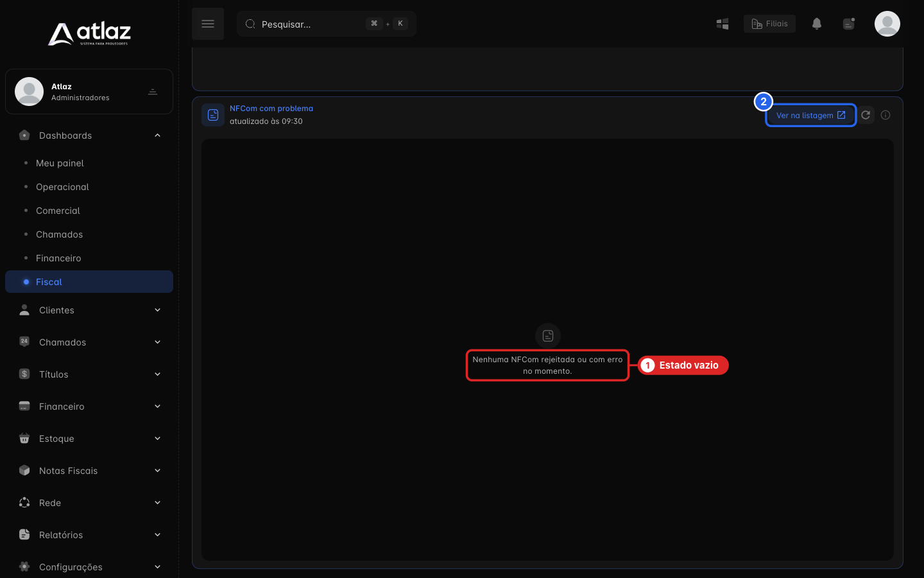Image resolution: width=924 pixels, height=578 pixels.
Task: Click the Rede network icon
Action: 24,502
